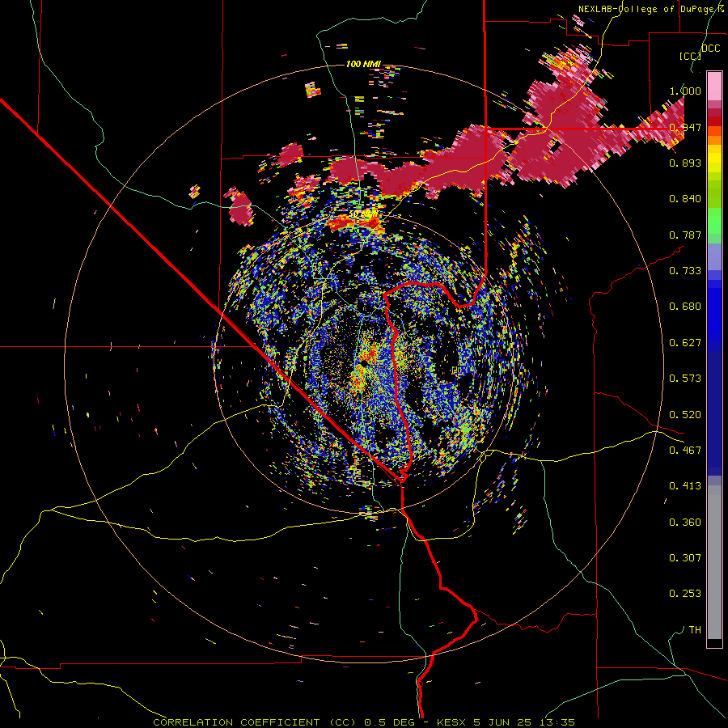Click the 0.5 DEG elevation text
This screenshot has width=728, height=728.
(x=389, y=722)
